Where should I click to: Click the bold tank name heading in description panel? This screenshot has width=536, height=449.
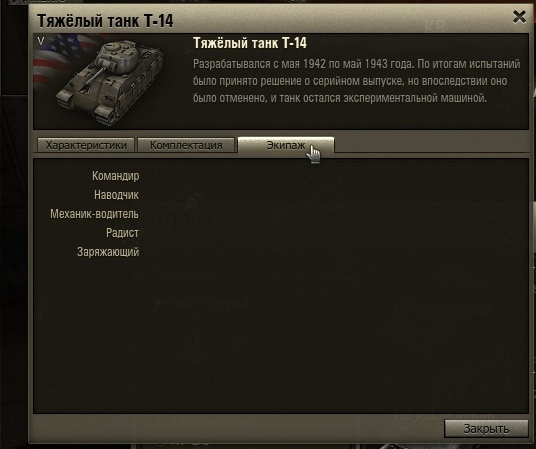pos(250,43)
